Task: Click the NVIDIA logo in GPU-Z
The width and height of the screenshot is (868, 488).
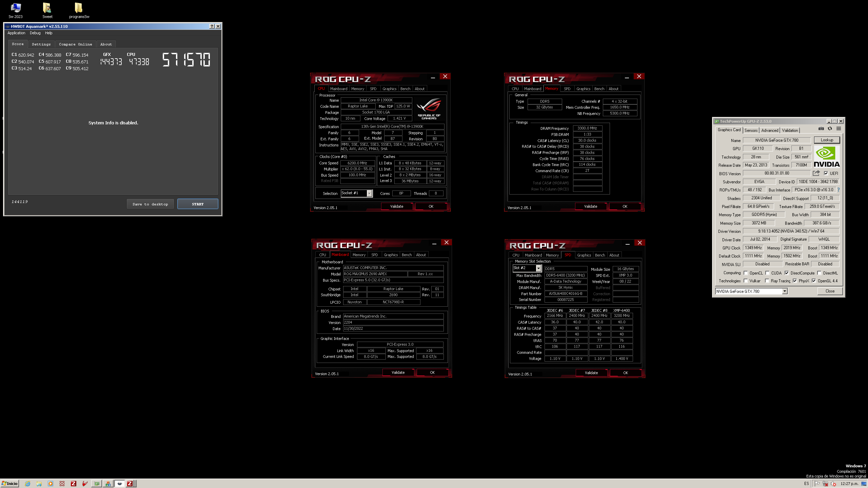Action: pyautogui.click(x=827, y=157)
